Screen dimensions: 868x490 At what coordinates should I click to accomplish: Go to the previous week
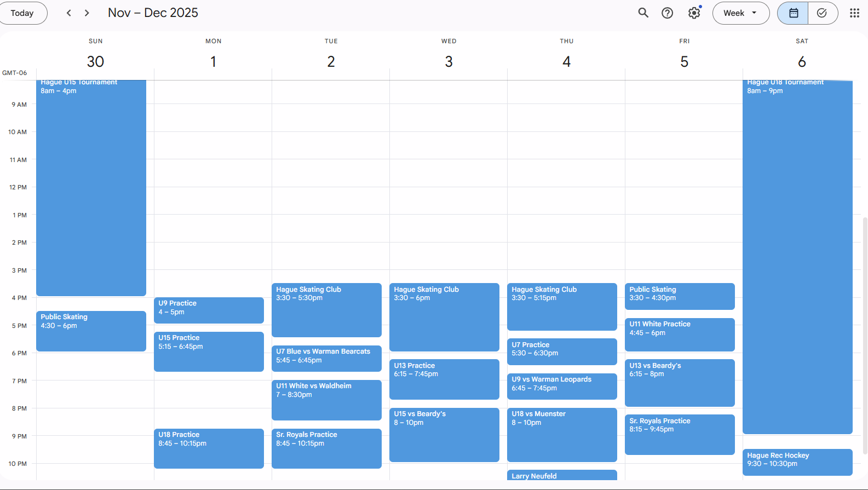69,13
